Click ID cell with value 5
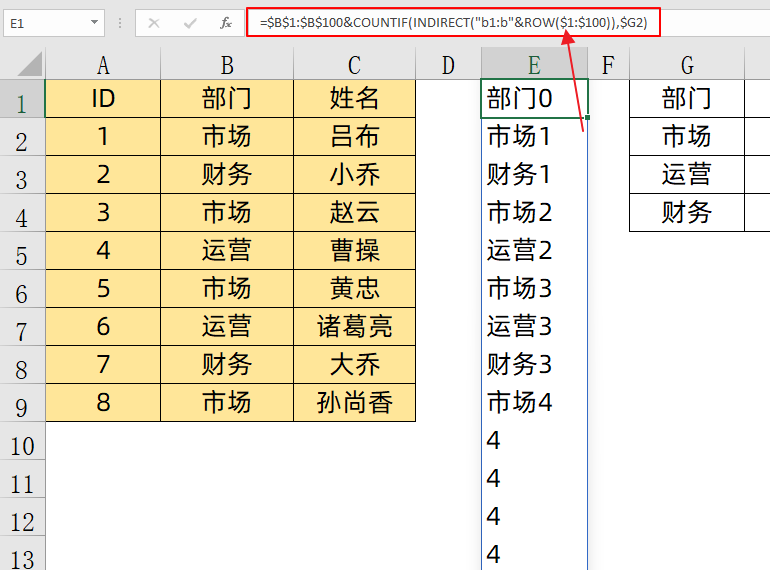 pyautogui.click(x=103, y=288)
